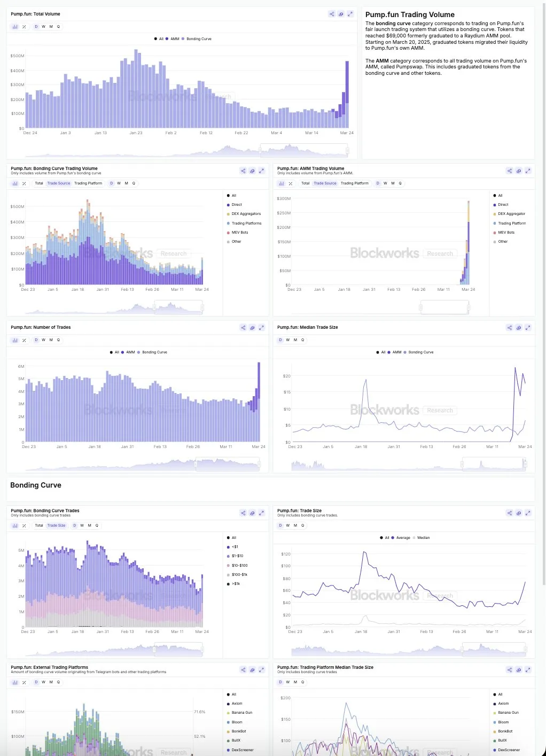Viewport: 546px width, 756px height.
Task: Click range slider under Number of Trades chart
Action: tap(227, 465)
